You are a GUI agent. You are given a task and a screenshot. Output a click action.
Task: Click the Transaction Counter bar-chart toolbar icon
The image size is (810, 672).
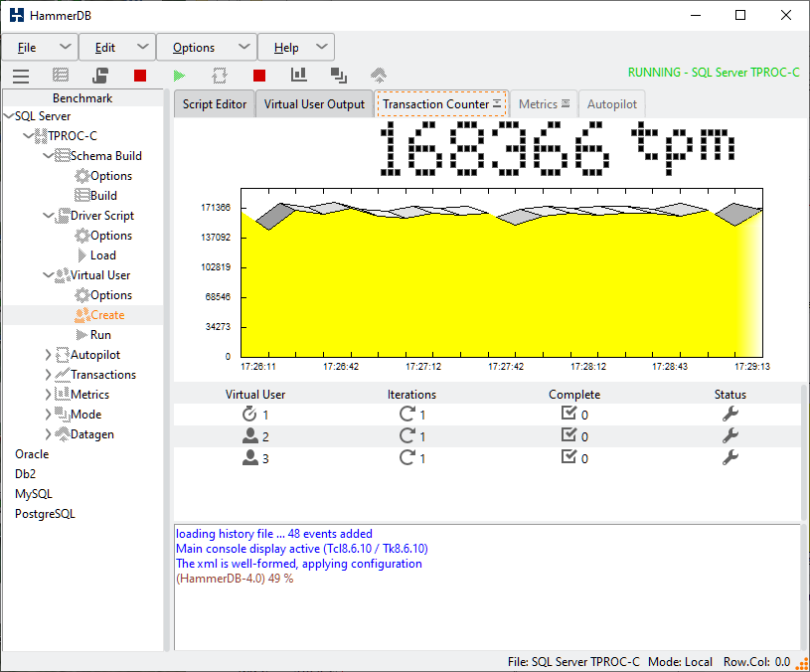click(298, 75)
